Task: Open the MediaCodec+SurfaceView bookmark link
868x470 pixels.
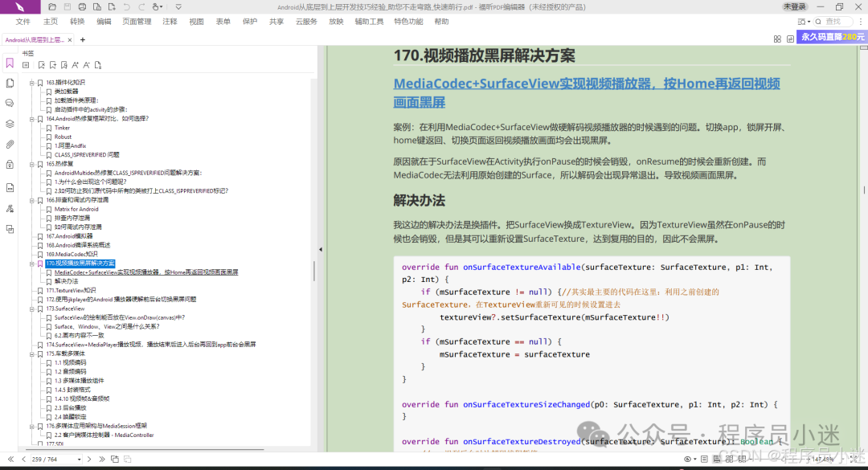Action: 146,272
